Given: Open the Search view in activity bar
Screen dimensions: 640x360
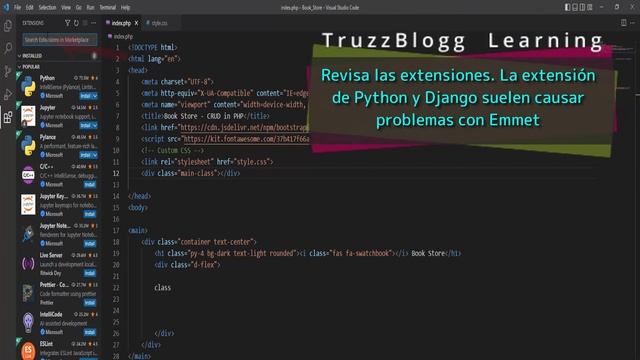Looking at the screenshot, I should pos(8,49).
